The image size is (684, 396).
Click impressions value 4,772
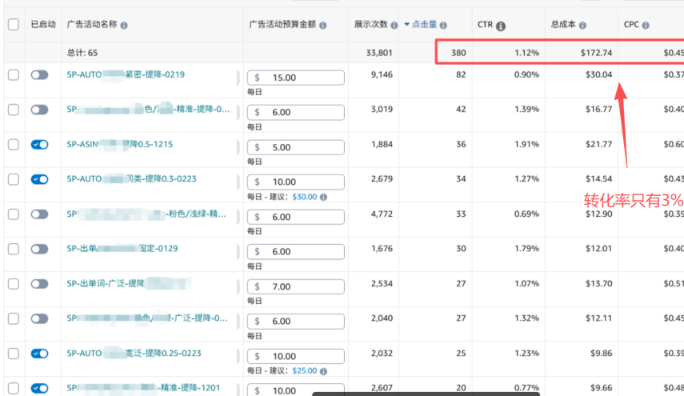point(382,214)
